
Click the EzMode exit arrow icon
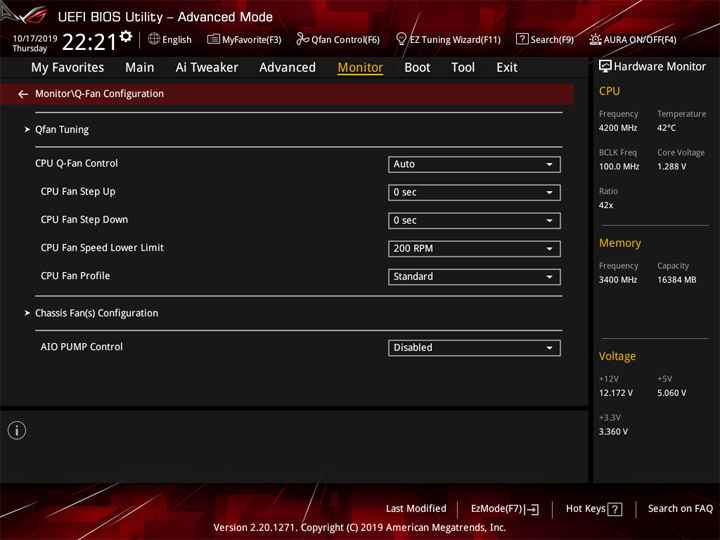click(x=533, y=509)
